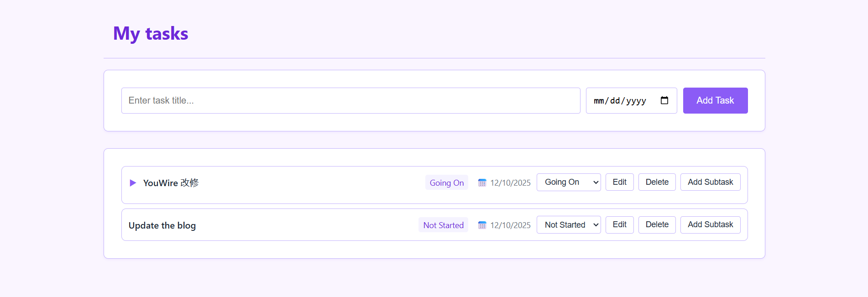Click the Going On status badge

pyautogui.click(x=446, y=182)
